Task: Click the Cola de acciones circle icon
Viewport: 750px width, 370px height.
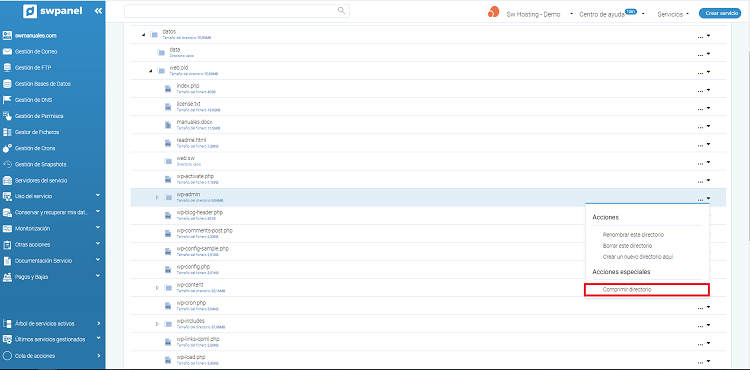Action: point(7,356)
